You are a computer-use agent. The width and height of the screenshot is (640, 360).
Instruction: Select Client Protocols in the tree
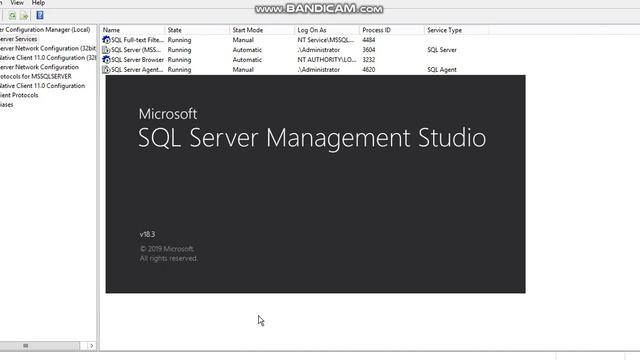(x=19, y=95)
